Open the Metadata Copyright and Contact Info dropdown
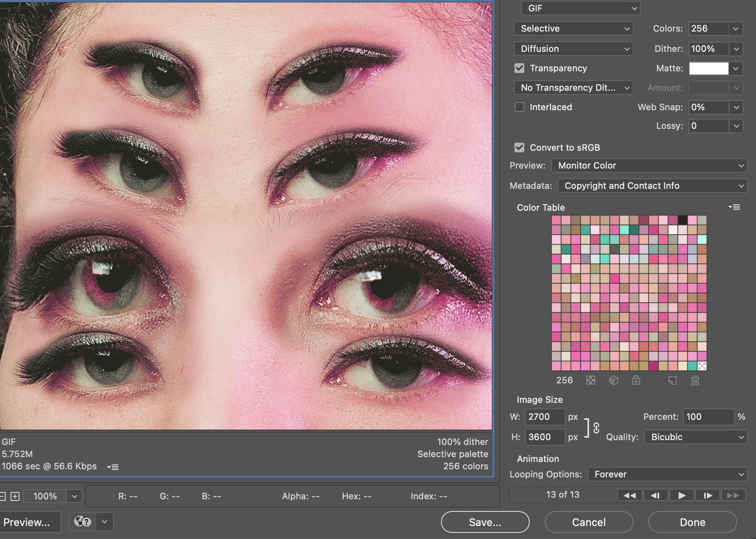The width and height of the screenshot is (756, 539). click(x=653, y=186)
